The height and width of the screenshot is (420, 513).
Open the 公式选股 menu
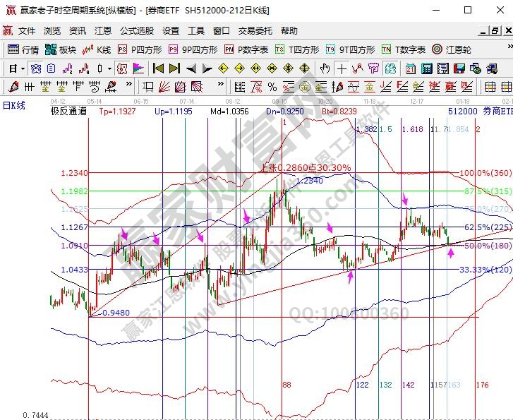coord(137,31)
